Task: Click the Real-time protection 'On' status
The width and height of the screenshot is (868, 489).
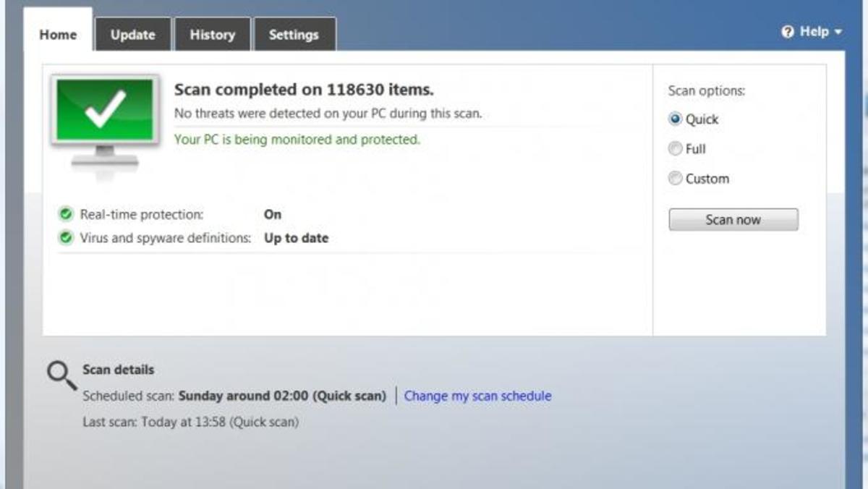Action: click(273, 214)
